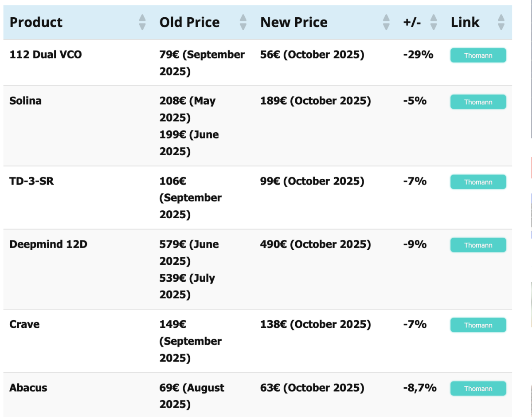This screenshot has width=532, height=417.
Task: Click the 79€ (September 2025) old price
Action: (x=202, y=63)
